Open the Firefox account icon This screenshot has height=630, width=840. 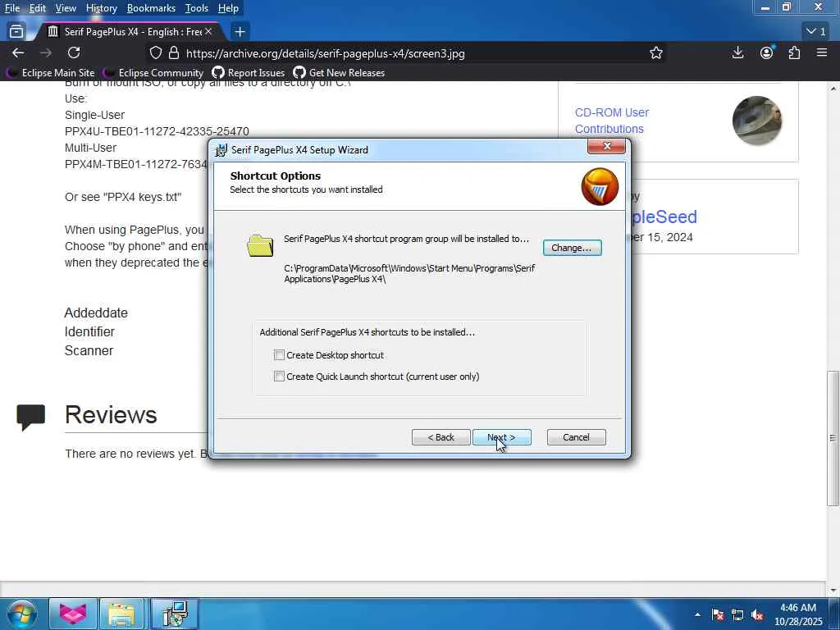[x=767, y=52]
